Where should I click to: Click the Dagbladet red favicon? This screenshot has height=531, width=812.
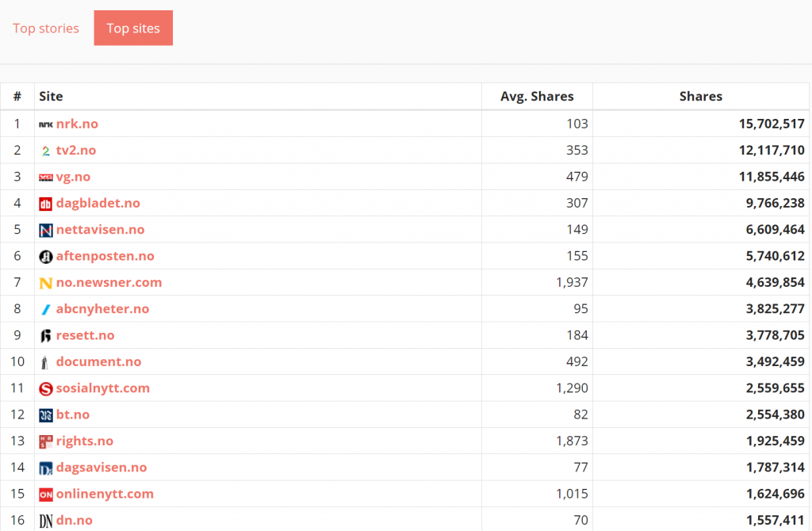[46, 204]
